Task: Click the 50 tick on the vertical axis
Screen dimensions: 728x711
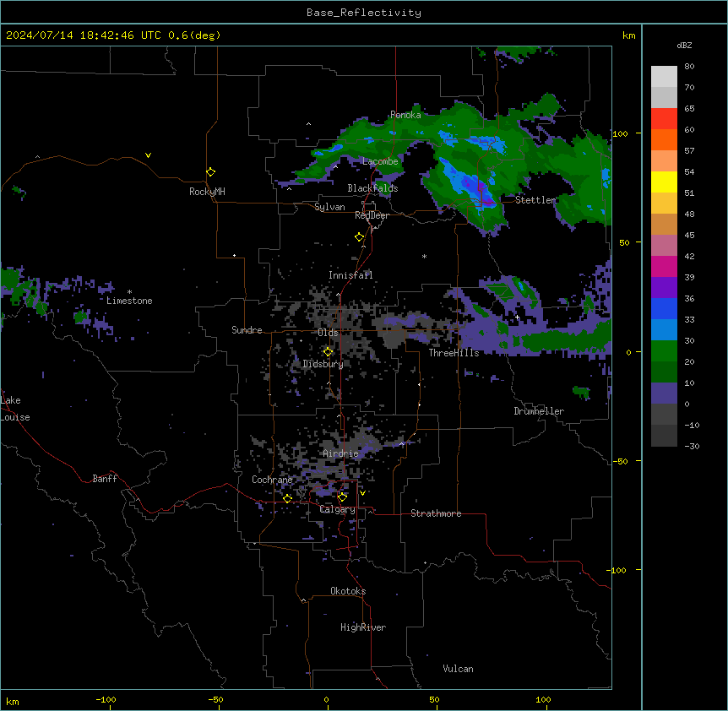Action: (x=624, y=242)
